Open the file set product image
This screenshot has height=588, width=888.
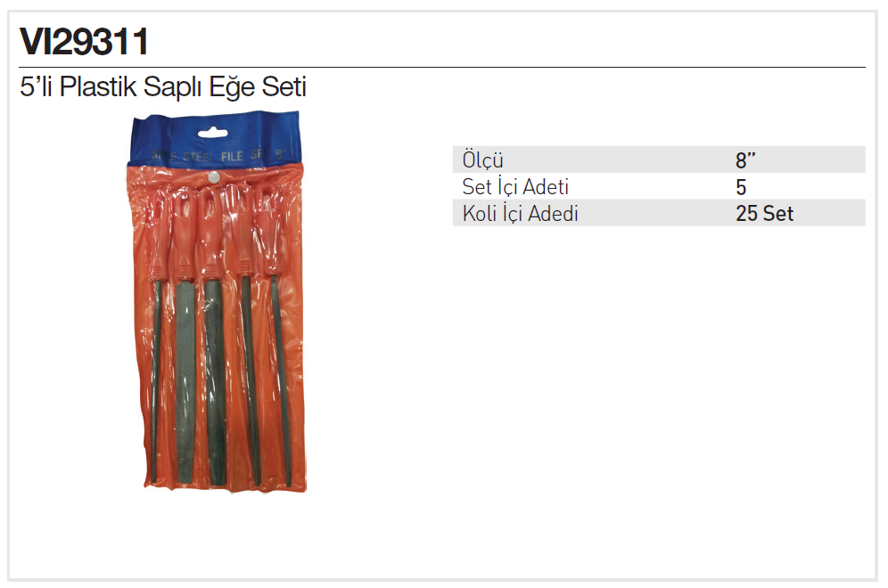pos(216,302)
